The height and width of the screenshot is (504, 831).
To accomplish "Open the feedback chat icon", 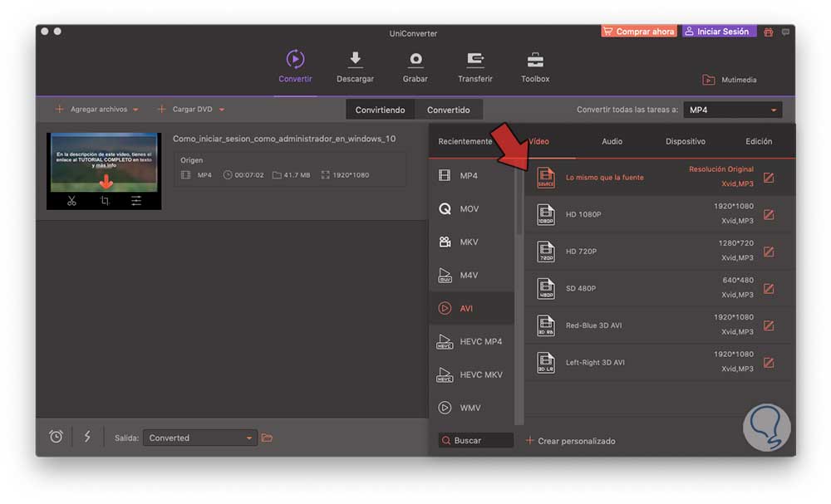I will 785,32.
